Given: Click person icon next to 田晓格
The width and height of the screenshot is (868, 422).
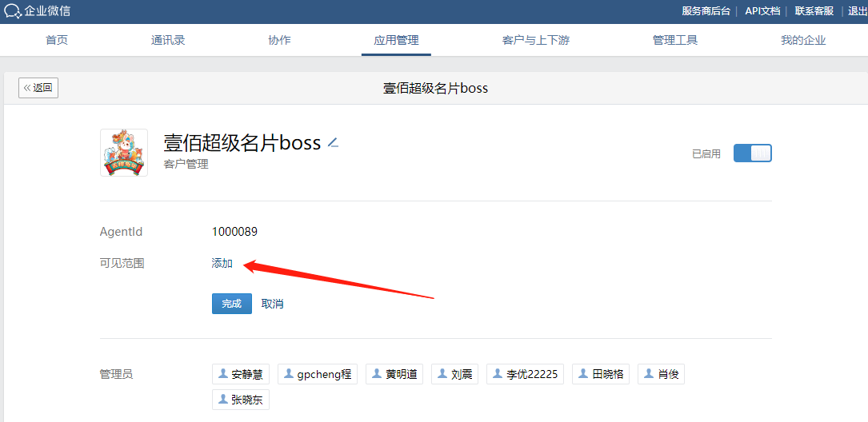Looking at the screenshot, I should pos(583,374).
